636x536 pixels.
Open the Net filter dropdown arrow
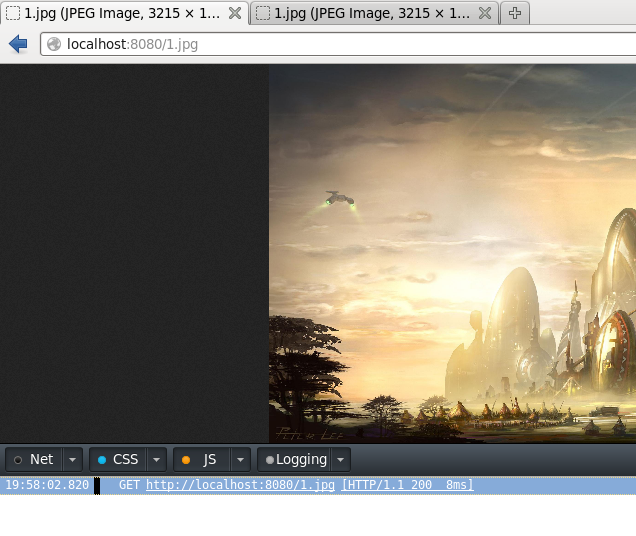click(73, 460)
